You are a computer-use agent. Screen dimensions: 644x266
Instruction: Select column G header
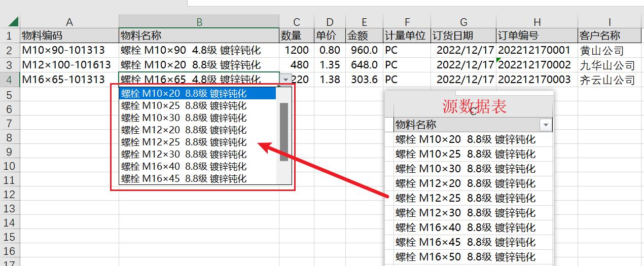click(463, 22)
